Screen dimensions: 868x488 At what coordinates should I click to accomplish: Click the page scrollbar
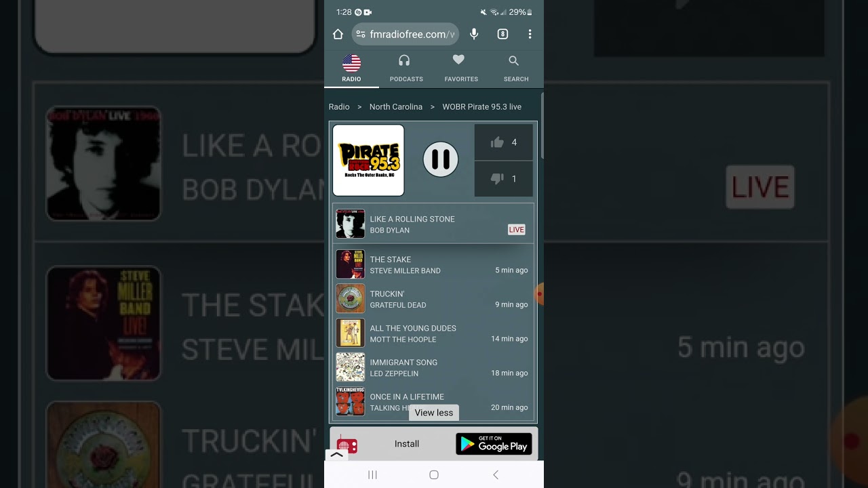(x=542, y=127)
